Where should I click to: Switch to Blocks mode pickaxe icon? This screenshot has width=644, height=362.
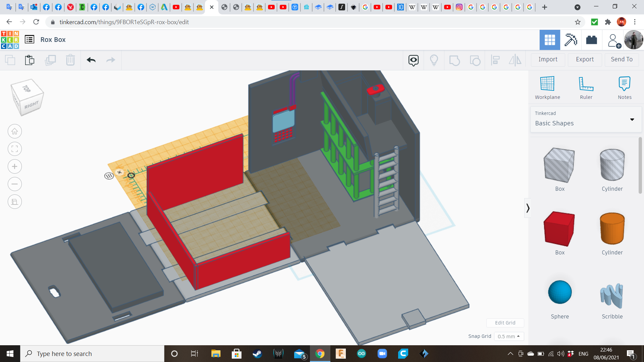click(571, 40)
